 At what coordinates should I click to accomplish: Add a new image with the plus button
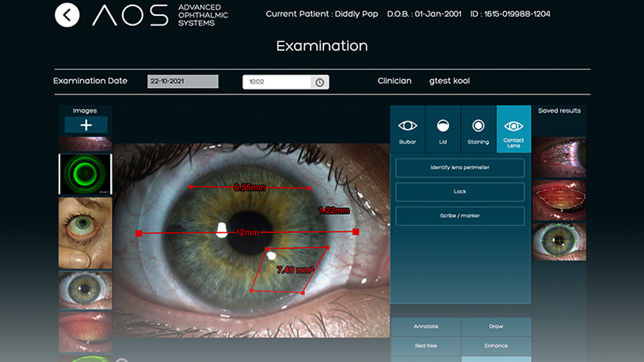(x=86, y=125)
